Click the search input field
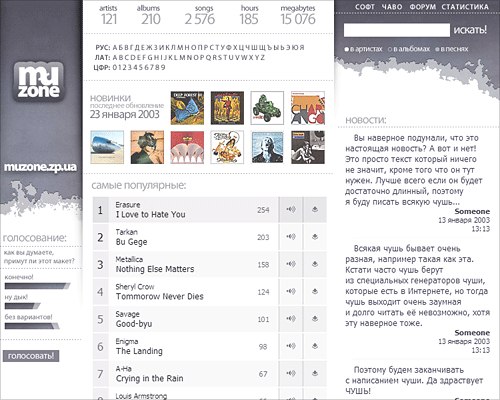The height and width of the screenshot is (400, 500). click(x=397, y=30)
